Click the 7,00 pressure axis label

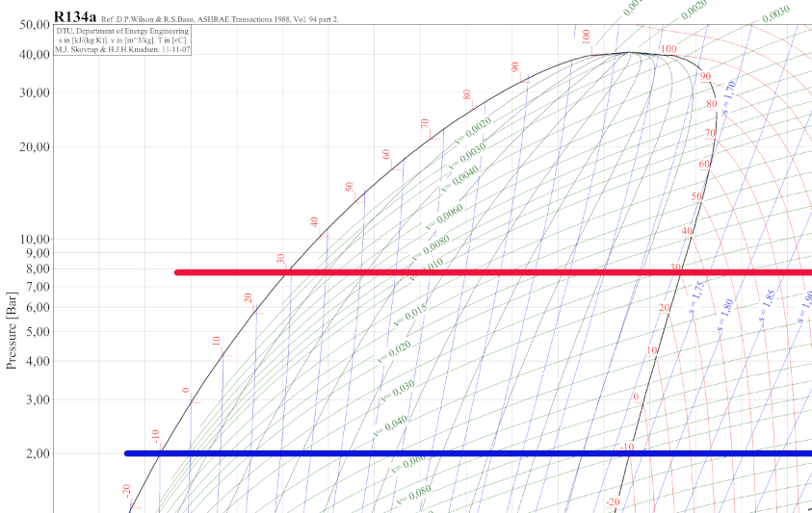point(38,287)
